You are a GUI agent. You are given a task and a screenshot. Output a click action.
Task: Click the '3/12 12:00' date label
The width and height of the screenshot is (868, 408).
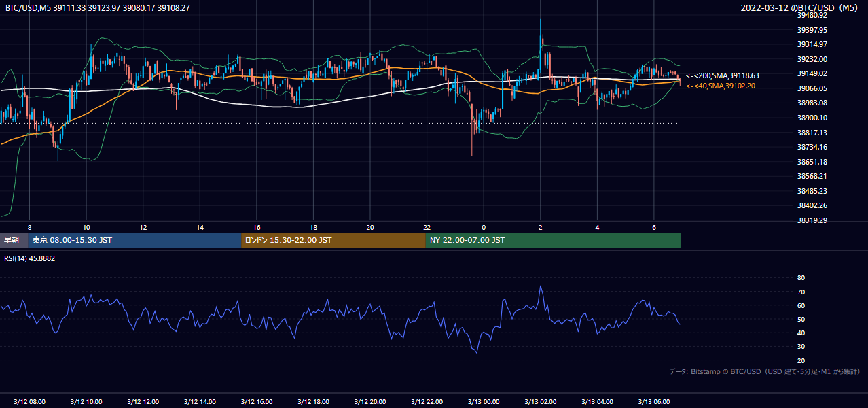(x=143, y=402)
